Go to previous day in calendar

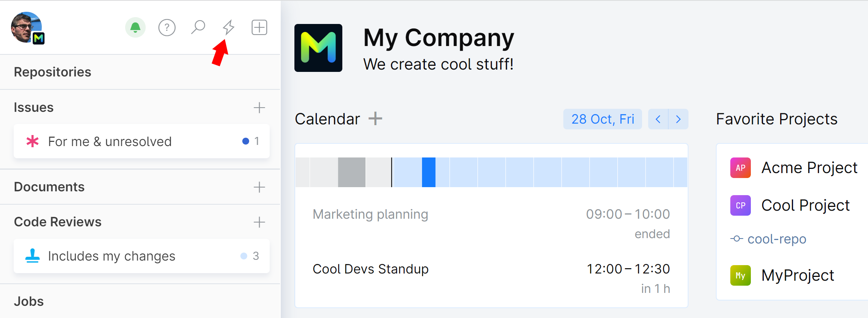point(658,119)
